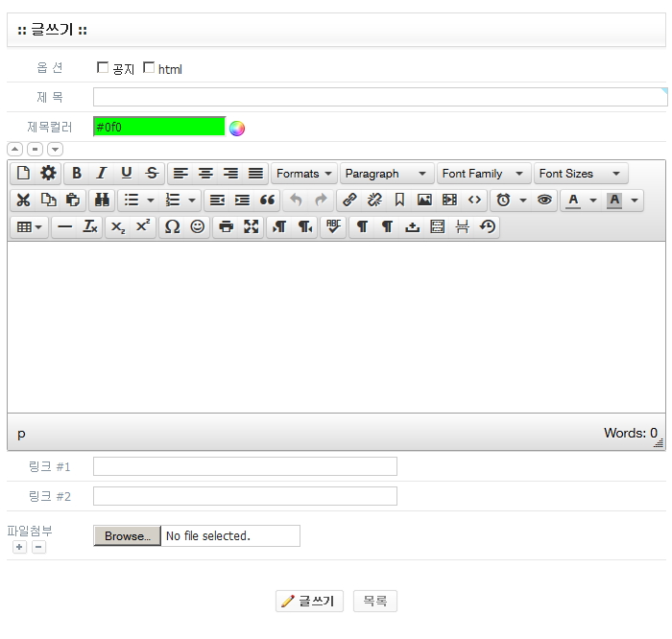Shrink editor with the up-arrow button
The height and width of the screenshot is (639, 672).
point(14,149)
